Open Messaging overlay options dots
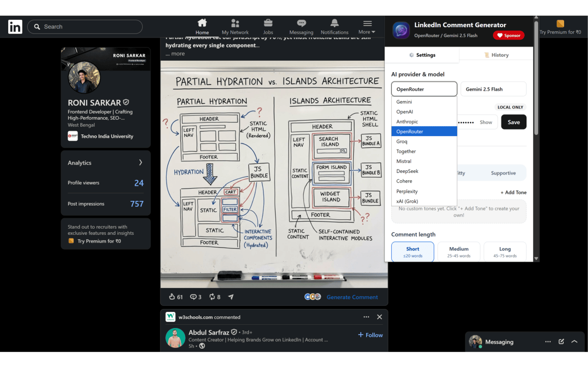Image resolution: width=588 pixels, height=368 pixels. [548, 342]
